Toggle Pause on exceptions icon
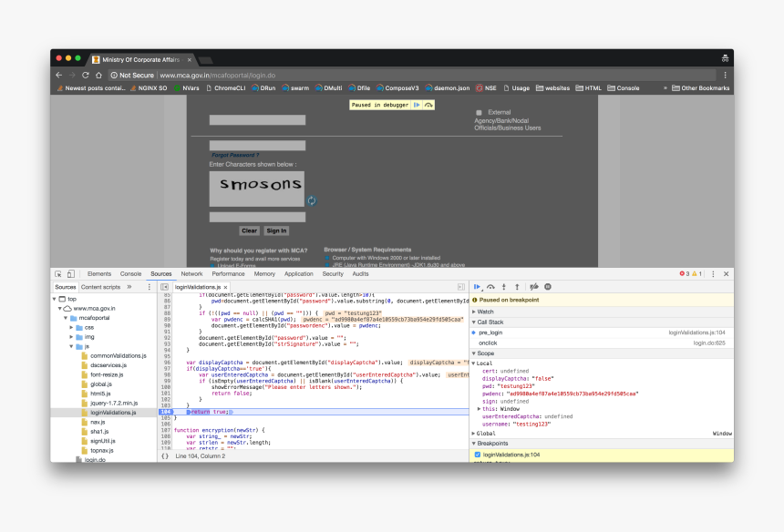This screenshot has width=784, height=532. [548, 287]
